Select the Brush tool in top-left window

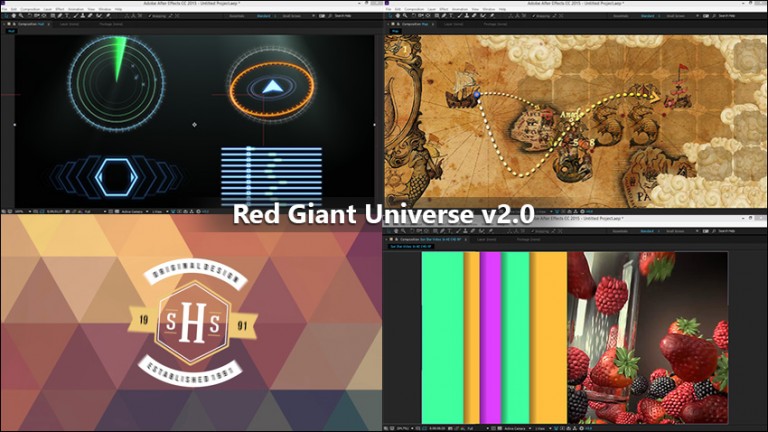[x=75, y=16]
